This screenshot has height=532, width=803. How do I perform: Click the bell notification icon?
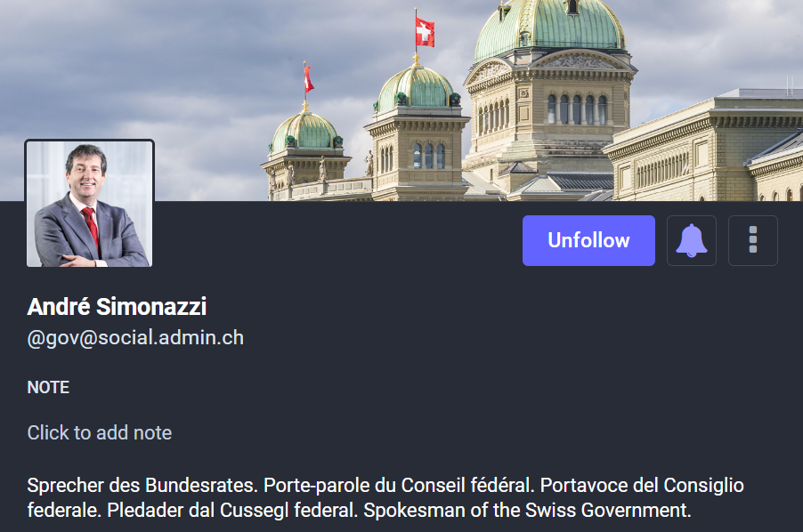[692, 240]
